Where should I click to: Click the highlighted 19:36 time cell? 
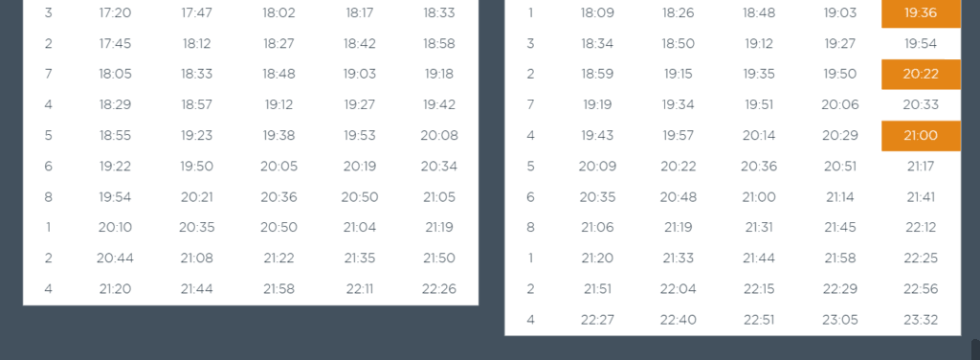(x=921, y=13)
